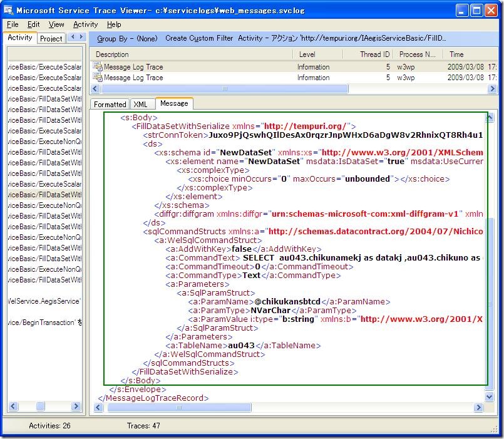The image size is (504, 439).
Task: Click left arrow of message pane horizontal scrollbar
Action: click(99, 408)
